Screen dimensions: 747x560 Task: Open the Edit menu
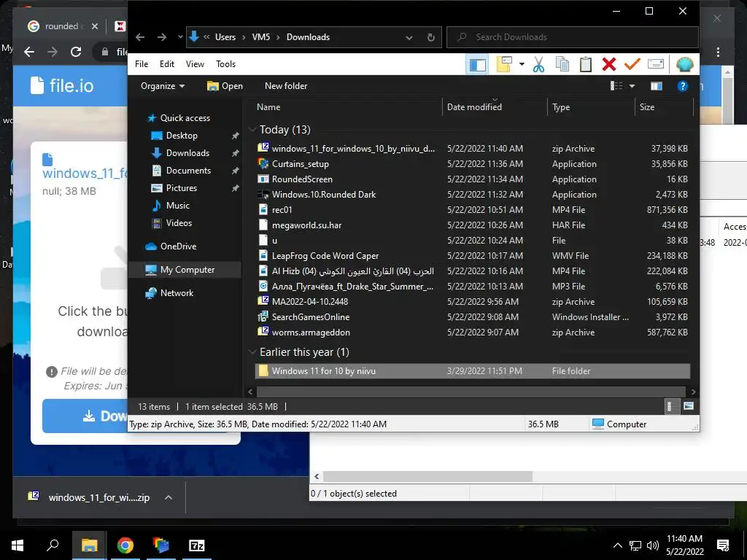pos(167,64)
